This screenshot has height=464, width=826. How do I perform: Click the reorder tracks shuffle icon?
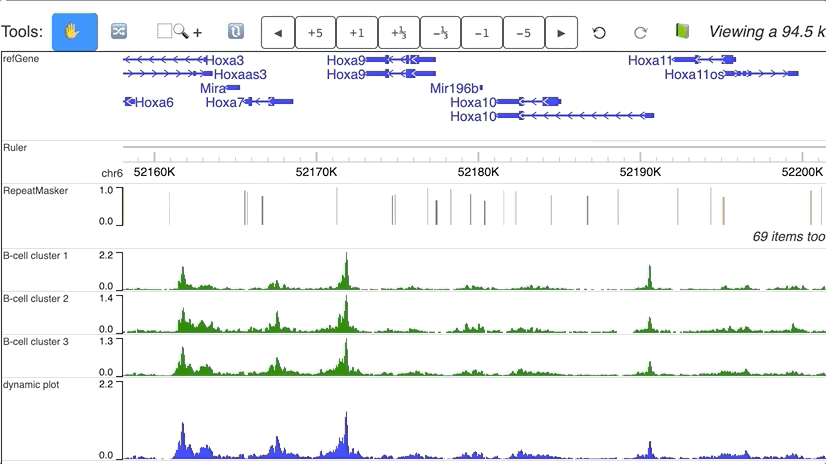[x=119, y=32]
